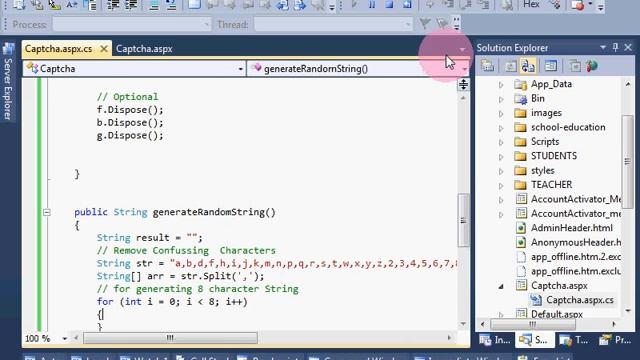Image resolution: width=640 pixels, height=360 pixels.
Task: Click Solution Explorer Refresh icon
Action: coord(510,66)
